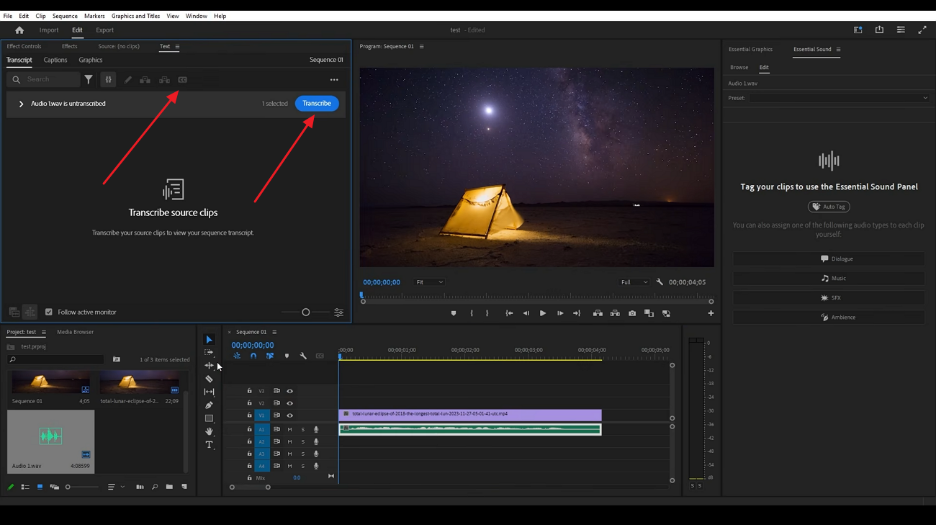This screenshot has width=936, height=525.
Task: Click Add Marker in Program Monitor
Action: 454,313
